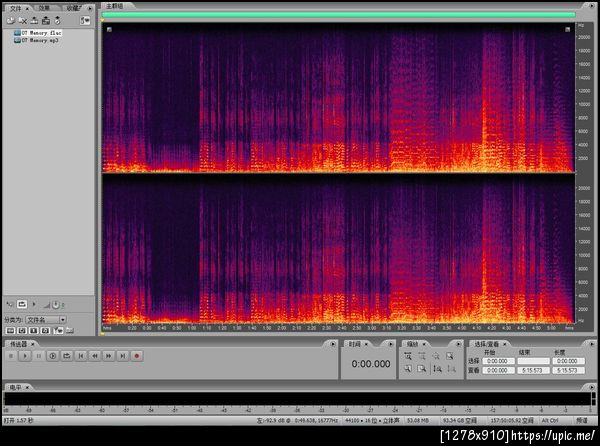Image resolution: width=600 pixels, height=446 pixels.
Task: Open the Zoom panel flyout menu arrow
Action: click(458, 344)
